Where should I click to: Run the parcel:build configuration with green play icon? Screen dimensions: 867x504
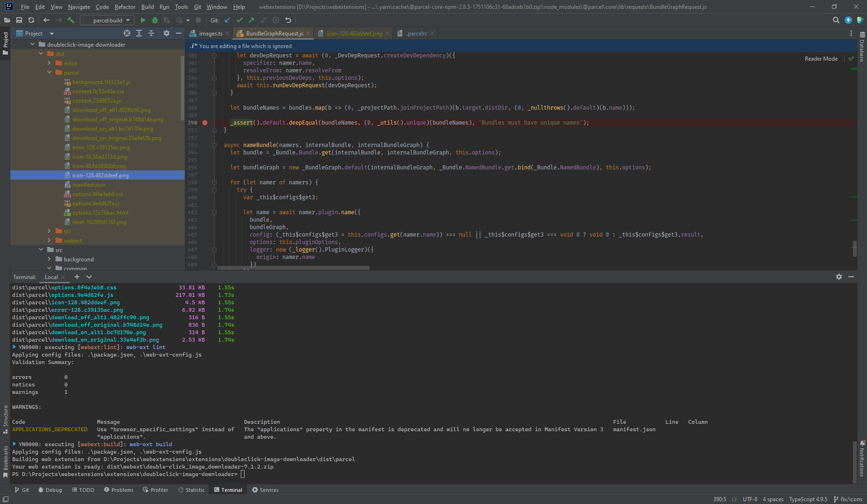(x=142, y=20)
